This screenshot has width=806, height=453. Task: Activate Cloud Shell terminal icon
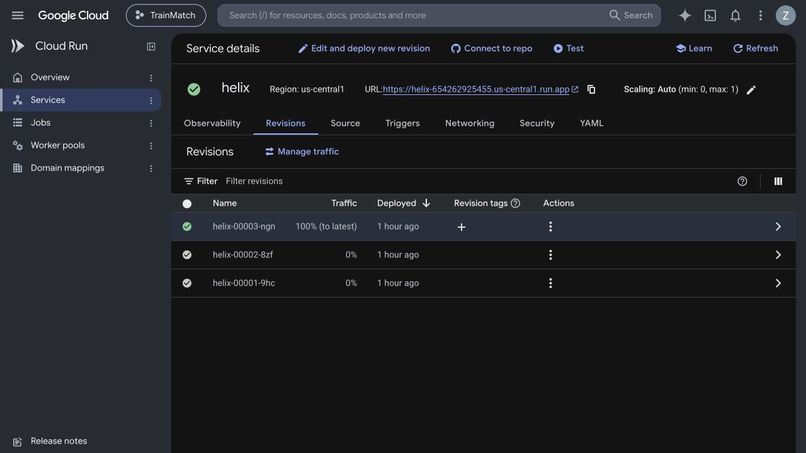(710, 15)
